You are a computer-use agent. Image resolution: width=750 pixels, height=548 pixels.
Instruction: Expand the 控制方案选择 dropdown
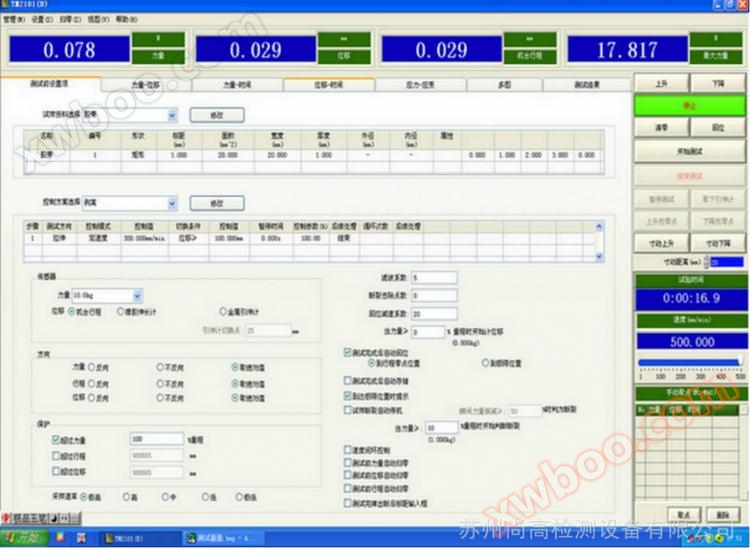click(x=173, y=203)
